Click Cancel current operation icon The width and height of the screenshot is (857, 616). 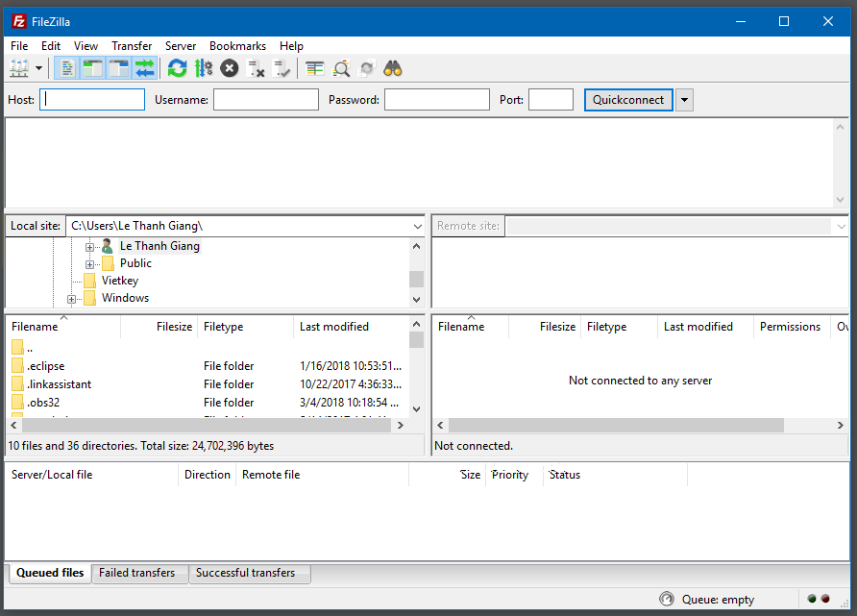(229, 68)
